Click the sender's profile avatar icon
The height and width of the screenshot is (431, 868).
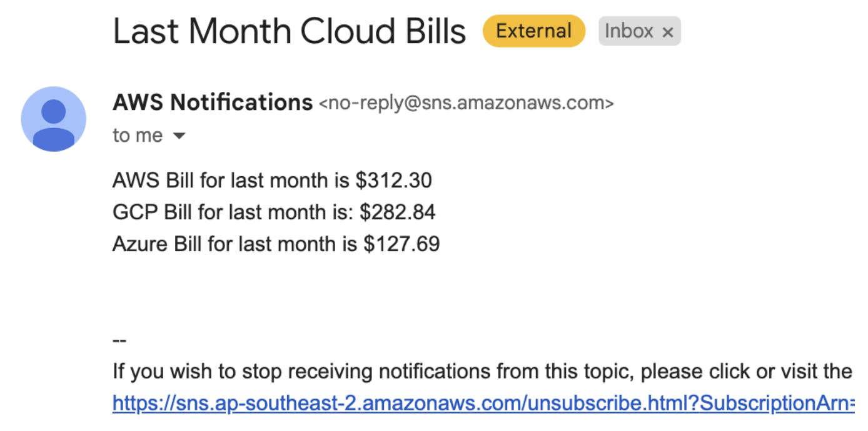point(53,119)
